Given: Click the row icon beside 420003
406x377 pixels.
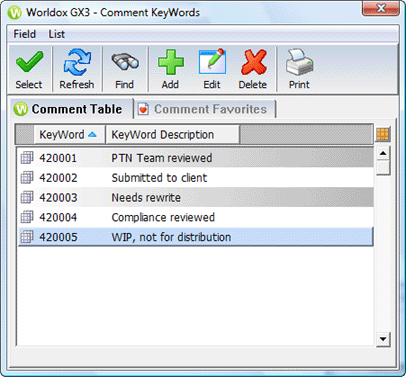Looking at the screenshot, I should pos(27,197).
